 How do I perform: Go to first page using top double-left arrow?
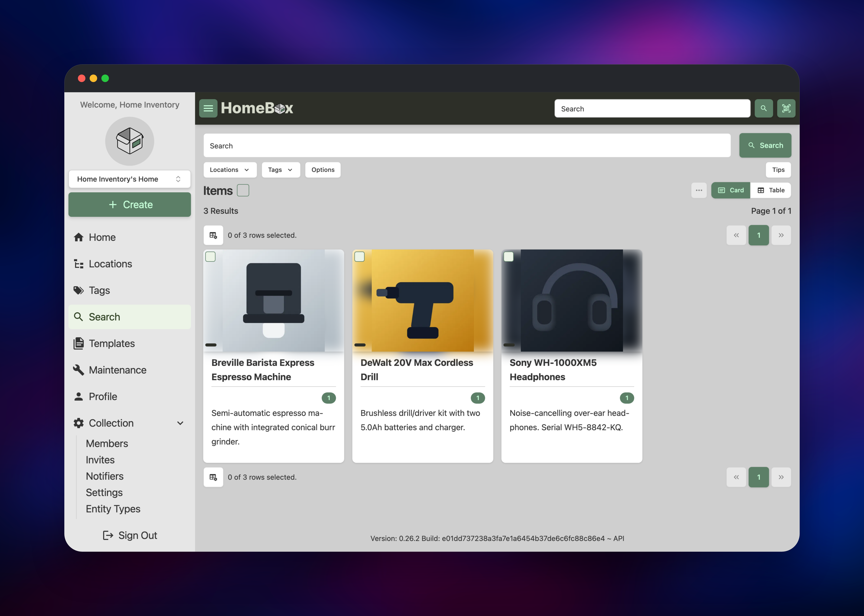pyautogui.click(x=736, y=235)
